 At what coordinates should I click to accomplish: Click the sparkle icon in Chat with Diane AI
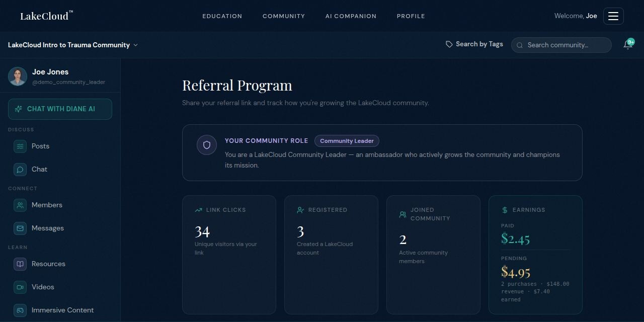point(19,109)
